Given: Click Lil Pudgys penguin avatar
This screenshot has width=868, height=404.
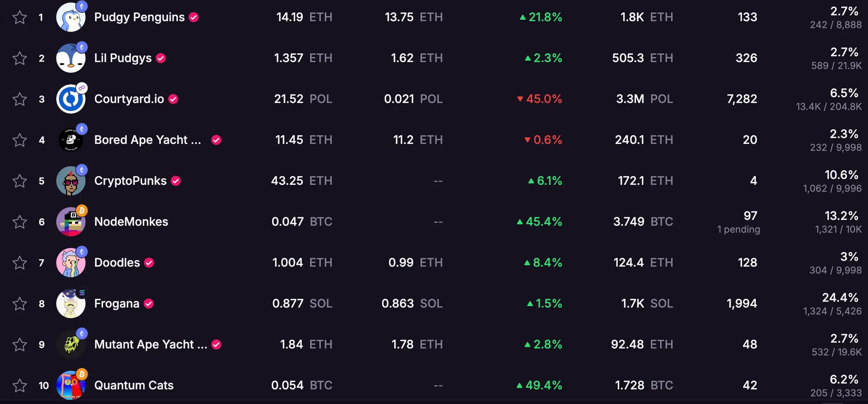Looking at the screenshot, I should 71,58.
